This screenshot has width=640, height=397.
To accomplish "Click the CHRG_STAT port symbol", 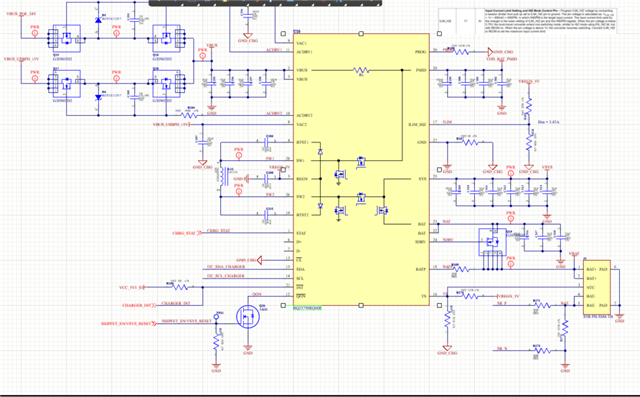I will tap(187, 233).
